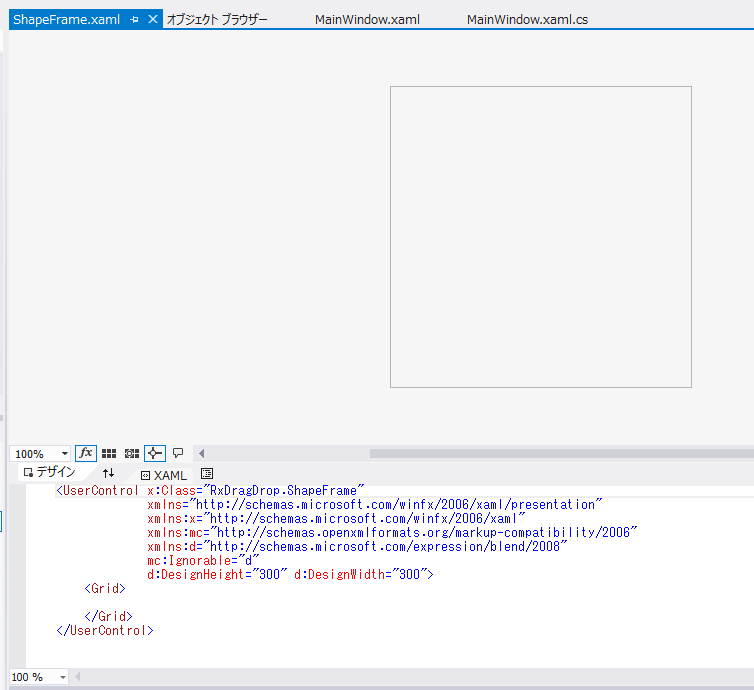Open the code editor 100 % zoom dropdown
Screen dimensions: 754x690
click(x=63, y=677)
